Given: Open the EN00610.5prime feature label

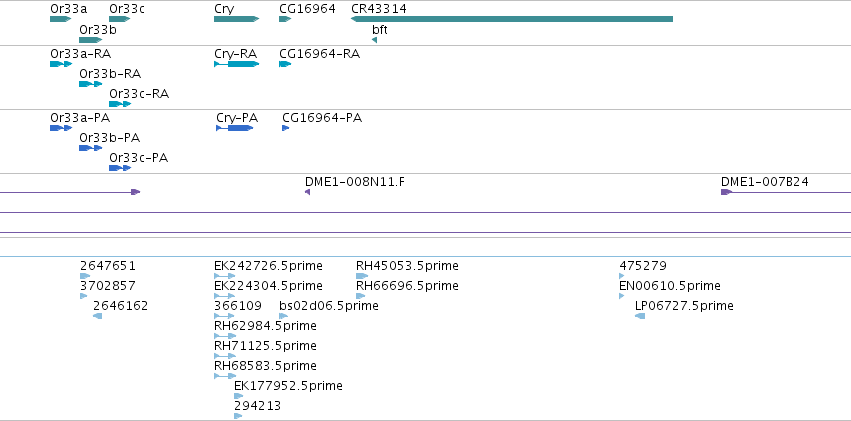Looking at the screenshot, I should point(670,286).
